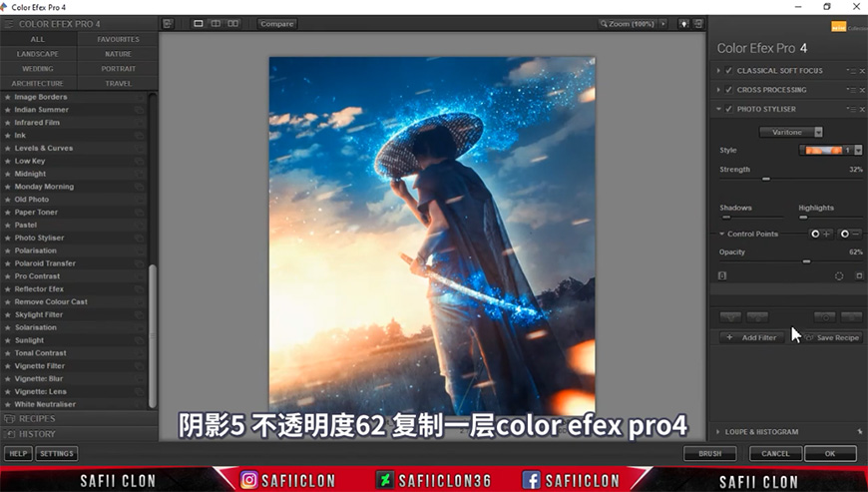Switch to side-by-side preview view

233,23
